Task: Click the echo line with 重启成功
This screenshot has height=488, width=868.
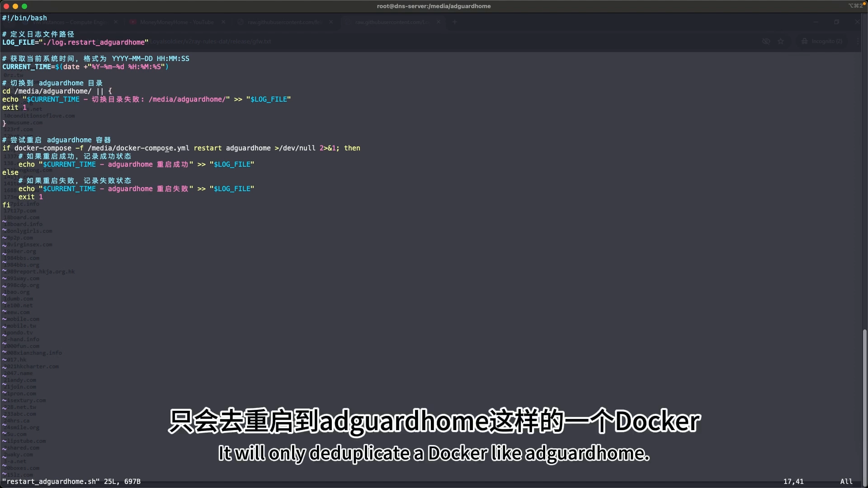Action: [137, 164]
